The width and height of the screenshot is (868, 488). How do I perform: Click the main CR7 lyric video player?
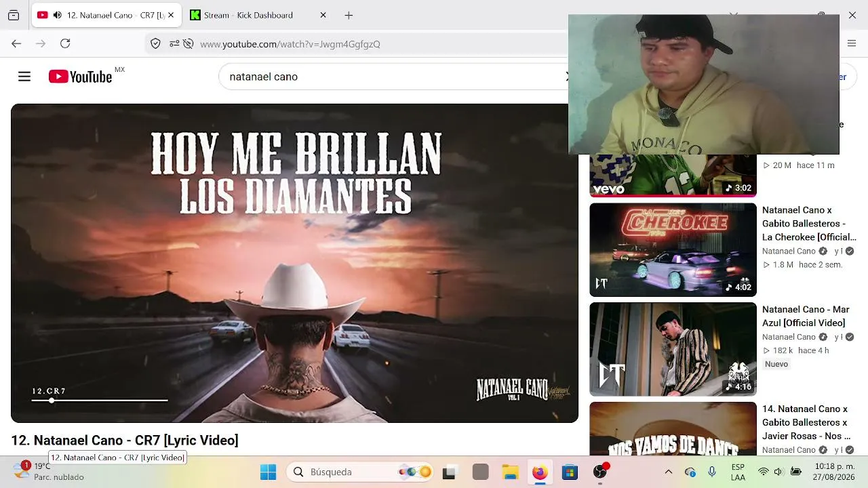[x=294, y=263]
